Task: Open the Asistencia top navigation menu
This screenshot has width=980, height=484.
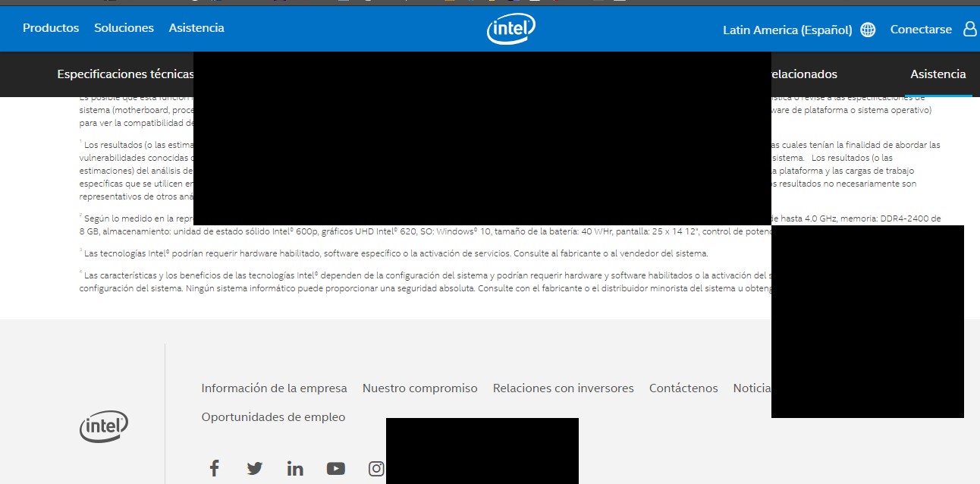Action: [196, 28]
